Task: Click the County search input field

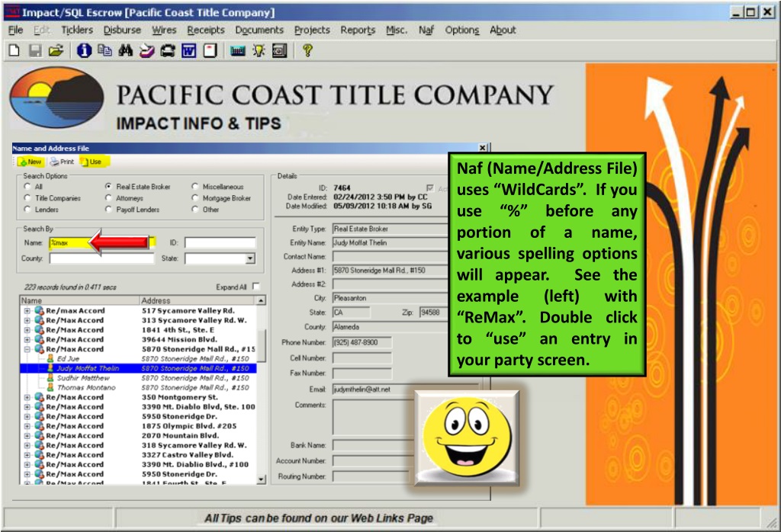Action: click(x=101, y=258)
